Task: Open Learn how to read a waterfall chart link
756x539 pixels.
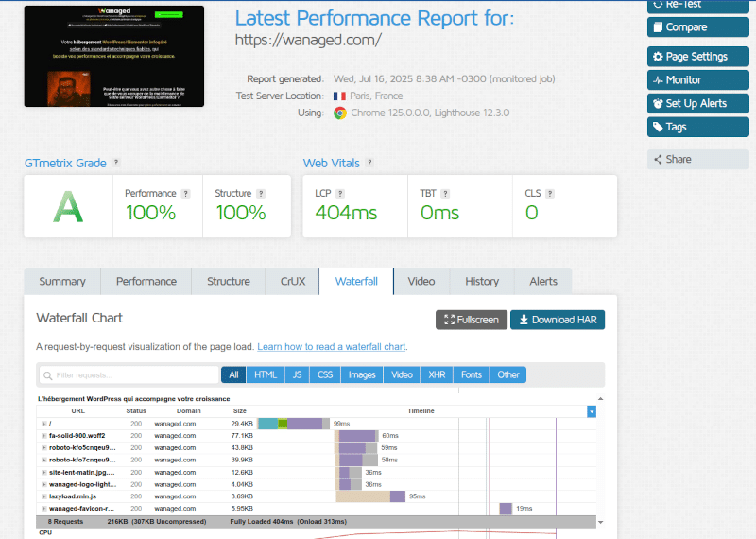Action: click(x=332, y=347)
